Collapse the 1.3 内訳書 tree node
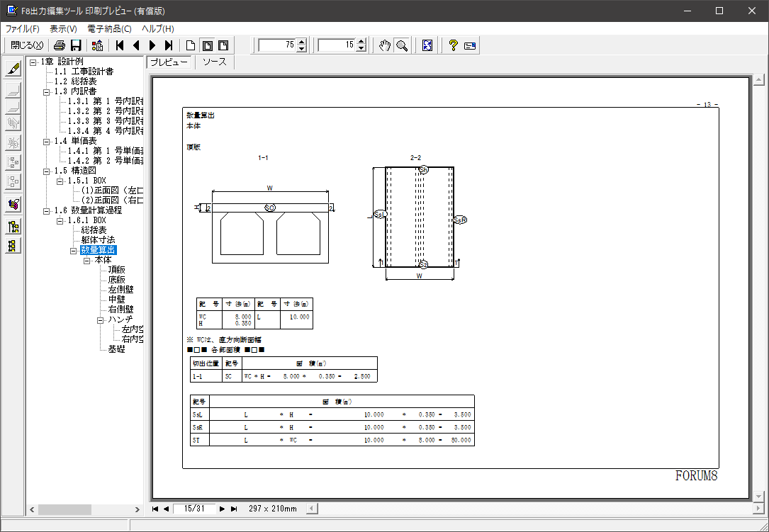The width and height of the screenshot is (769, 532). click(47, 91)
